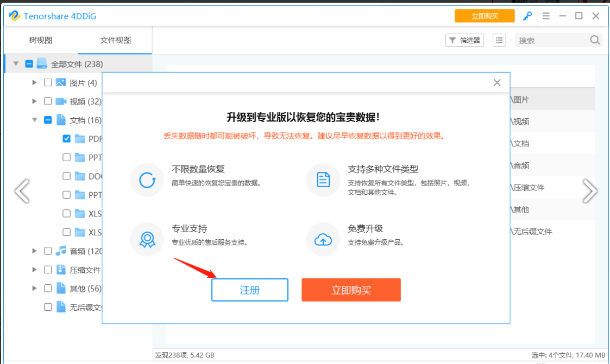Image resolution: width=610 pixels, height=364 pixels.
Task: Click the 支持多种文件类型 document icon
Action: (323, 180)
